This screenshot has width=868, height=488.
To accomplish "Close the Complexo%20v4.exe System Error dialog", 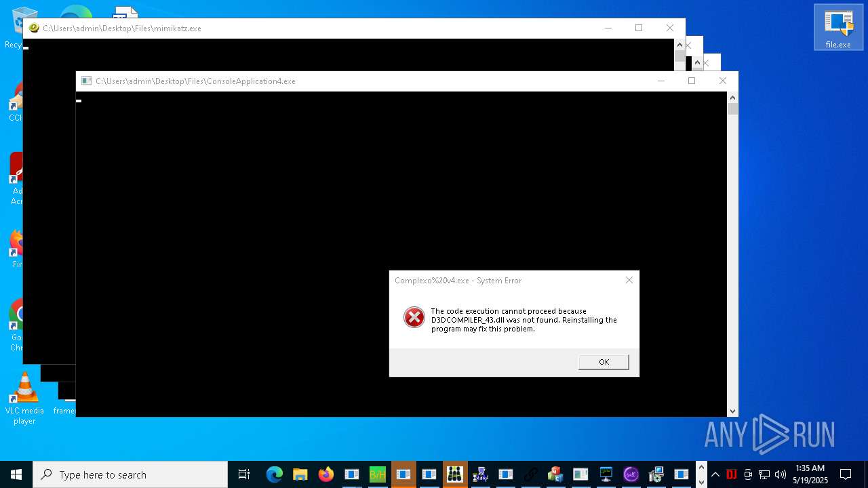I will point(629,280).
